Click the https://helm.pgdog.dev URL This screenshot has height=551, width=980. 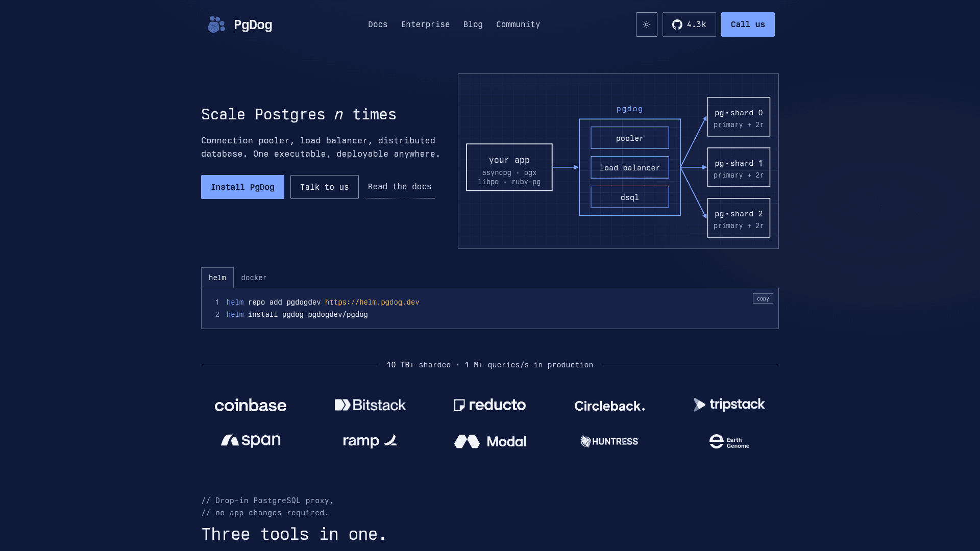click(x=372, y=302)
